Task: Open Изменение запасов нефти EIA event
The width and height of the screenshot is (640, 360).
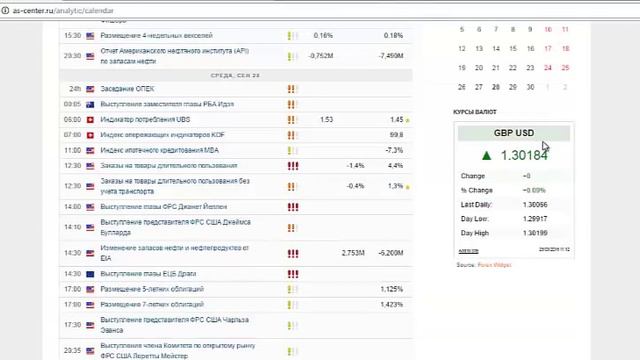Action: pos(174,253)
